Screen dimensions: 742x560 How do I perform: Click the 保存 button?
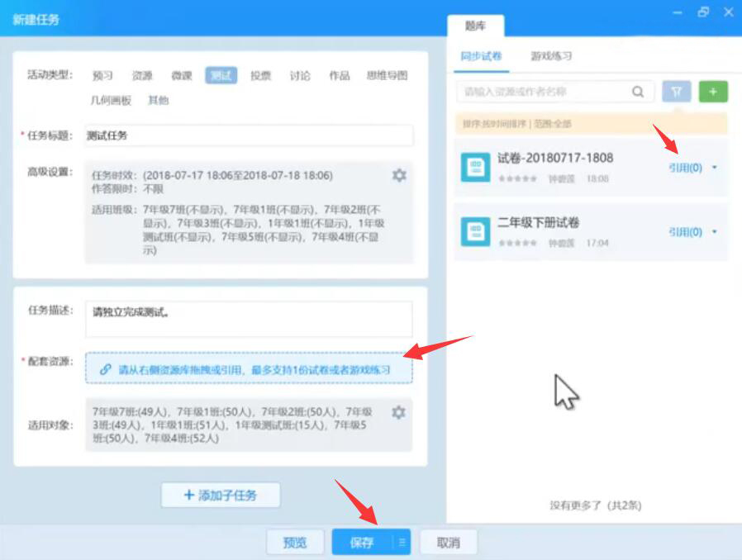tap(362, 542)
